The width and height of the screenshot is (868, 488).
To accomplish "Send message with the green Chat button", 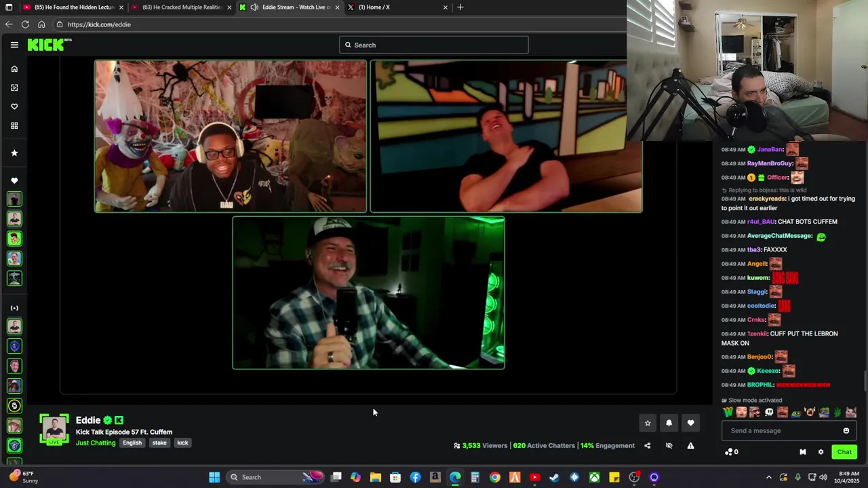I will click(844, 452).
